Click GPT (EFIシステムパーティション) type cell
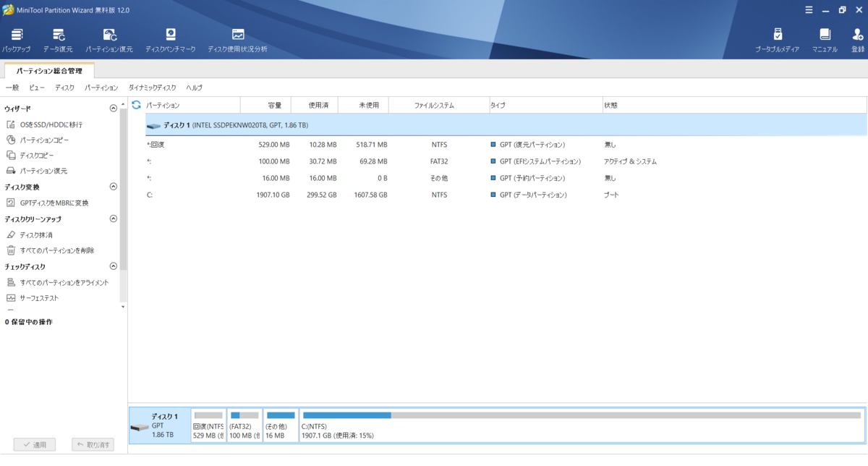The height and width of the screenshot is (466, 868). (540, 161)
